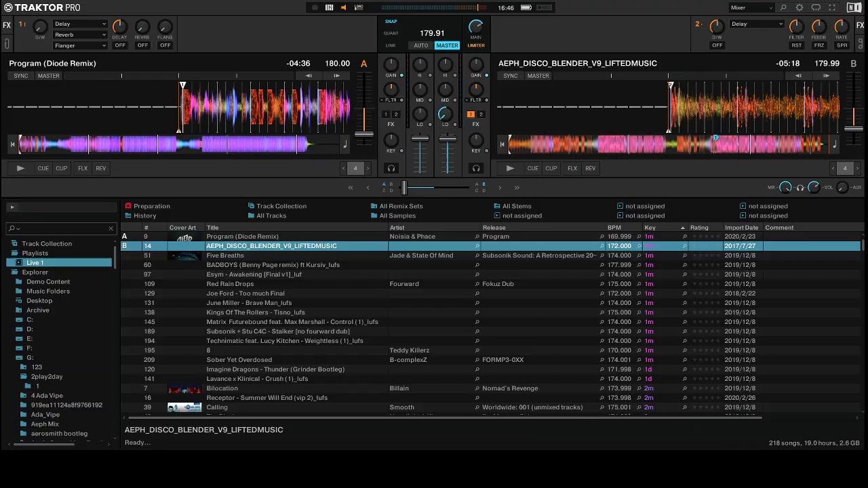Sort track list by Key column
The height and width of the screenshot is (488, 868).
point(665,228)
